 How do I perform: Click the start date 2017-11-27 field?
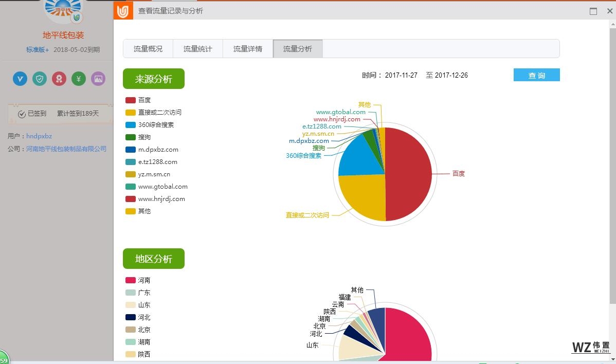point(401,75)
